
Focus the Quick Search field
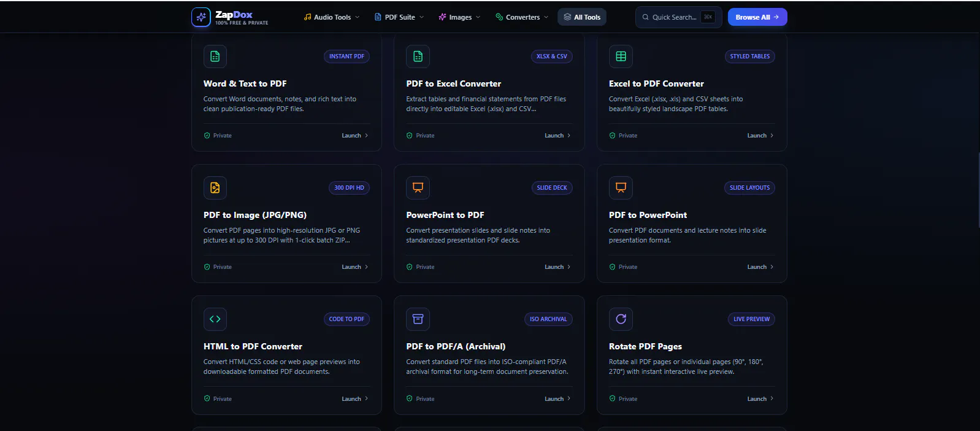pyautogui.click(x=678, y=17)
